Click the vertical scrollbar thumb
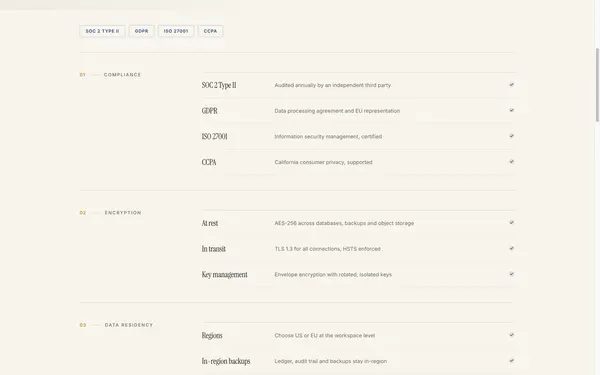This screenshot has width=600, height=375. [597, 85]
